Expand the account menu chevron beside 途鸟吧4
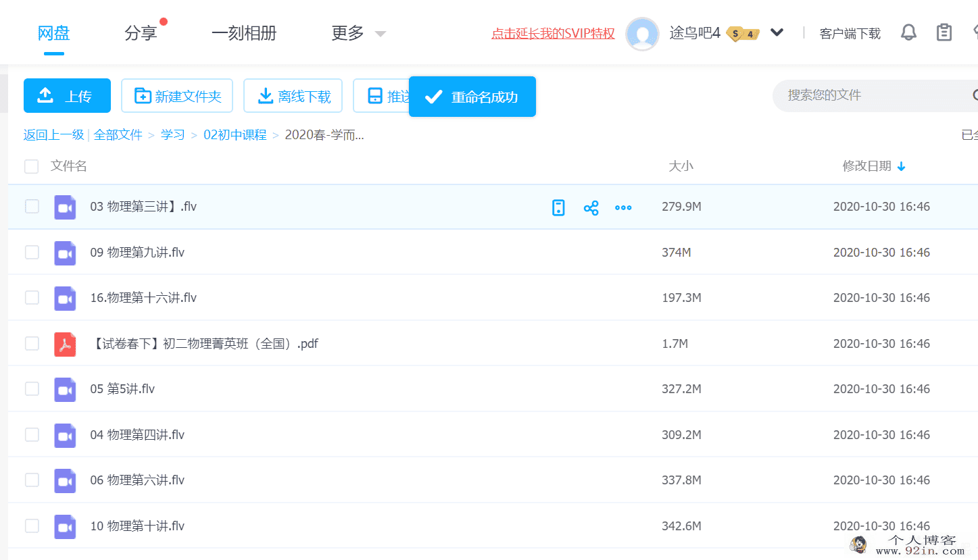Screen dimensions: 978x560 [x=777, y=32]
